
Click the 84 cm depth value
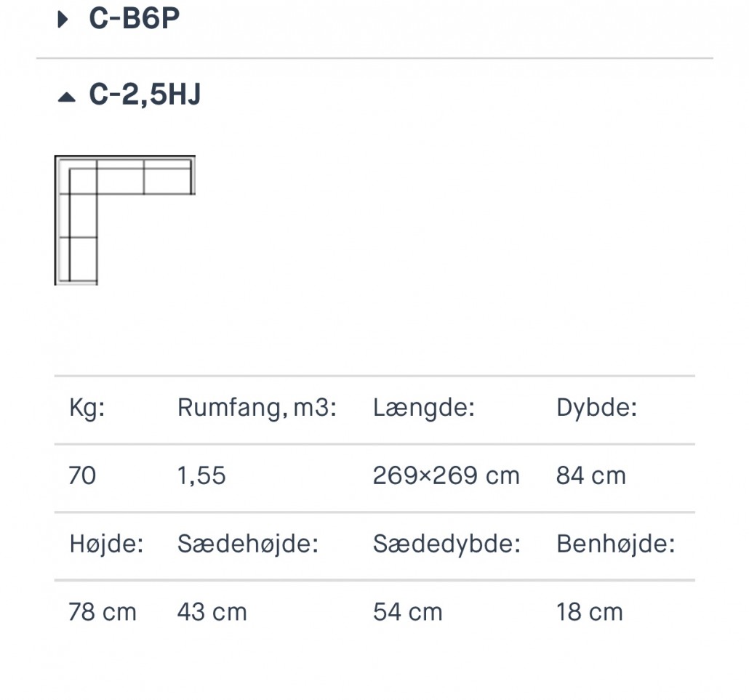590,476
